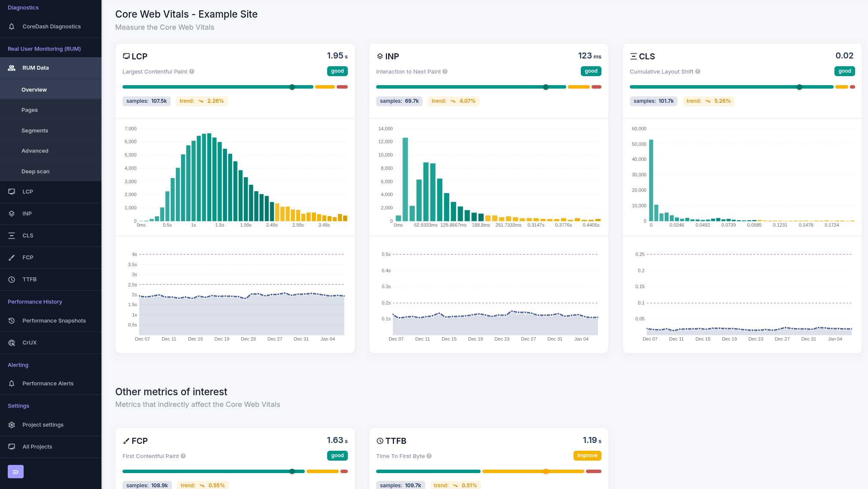
Task: Open the Segments section
Action: point(34,130)
